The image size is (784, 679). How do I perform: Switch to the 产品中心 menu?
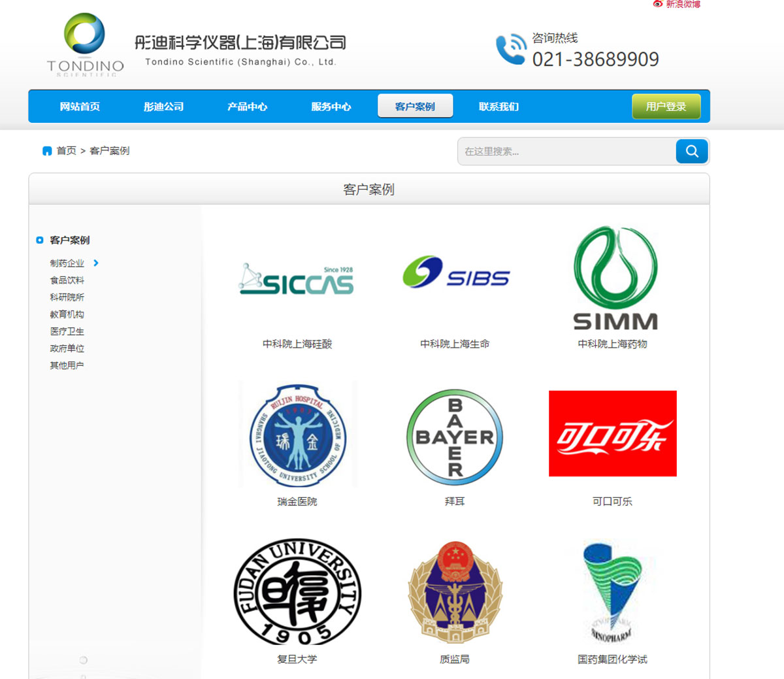pos(247,107)
